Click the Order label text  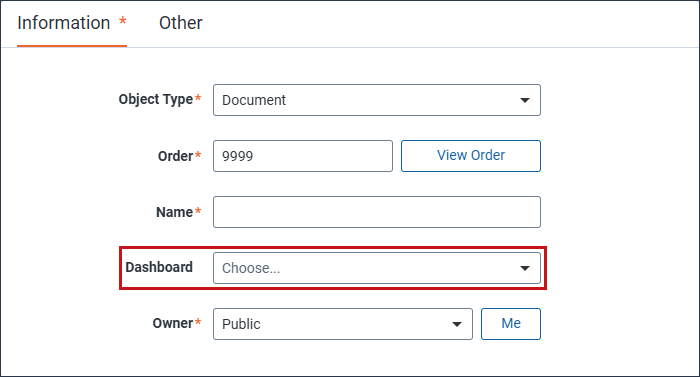175,156
